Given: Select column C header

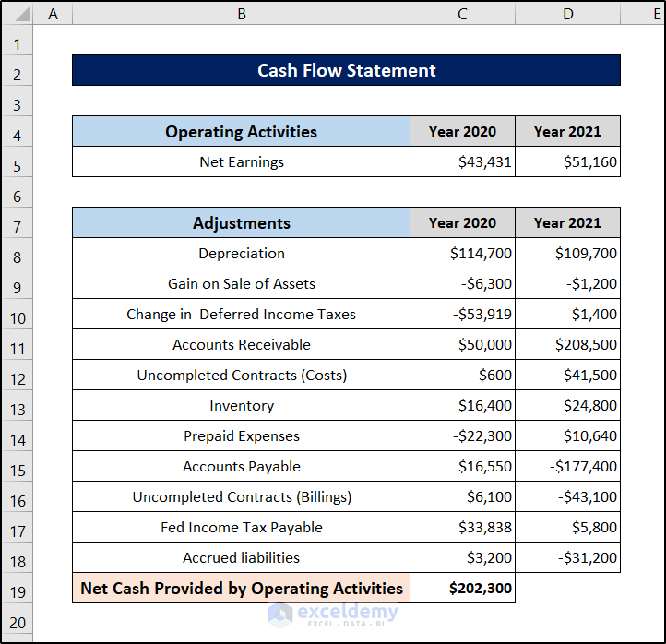Looking at the screenshot, I should tap(462, 14).
